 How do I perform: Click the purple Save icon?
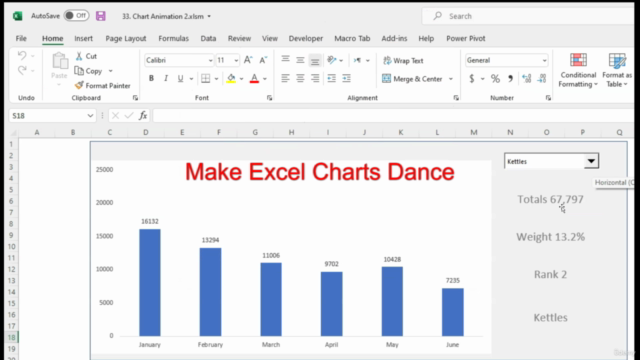100,16
